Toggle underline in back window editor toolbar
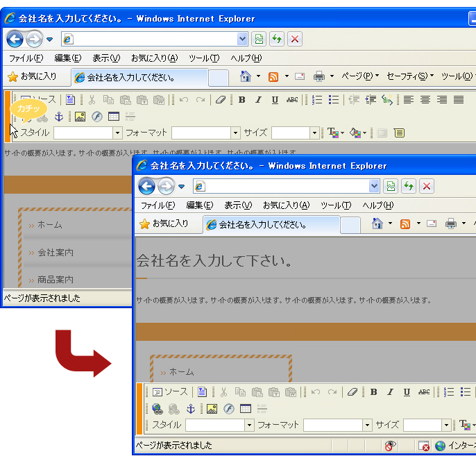476x472 pixels. pyautogui.click(x=275, y=100)
